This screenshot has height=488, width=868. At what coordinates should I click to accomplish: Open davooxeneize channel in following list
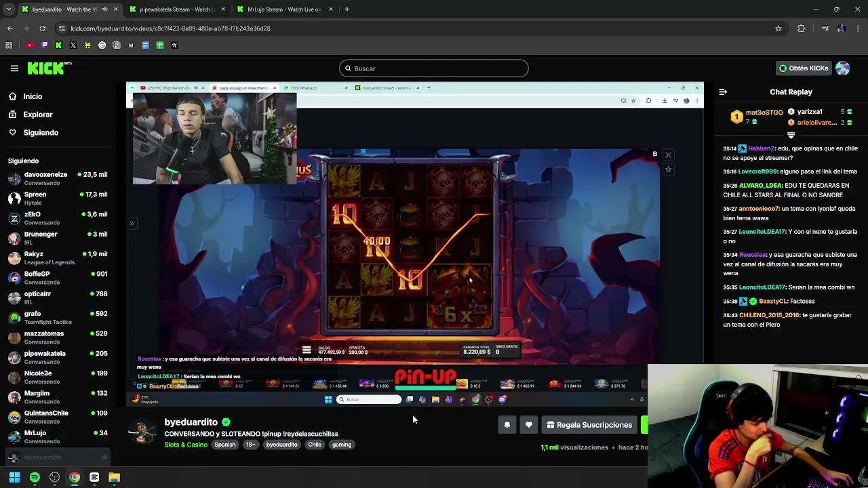point(58,178)
